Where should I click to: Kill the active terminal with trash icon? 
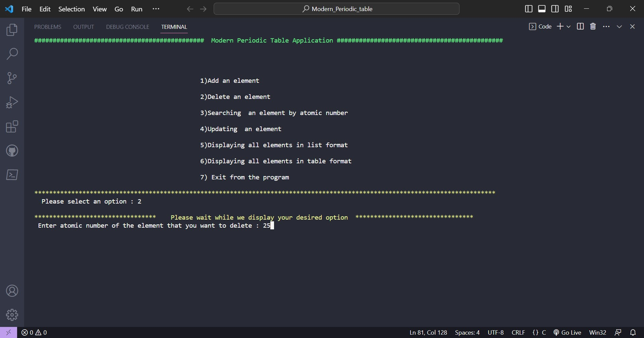click(593, 26)
